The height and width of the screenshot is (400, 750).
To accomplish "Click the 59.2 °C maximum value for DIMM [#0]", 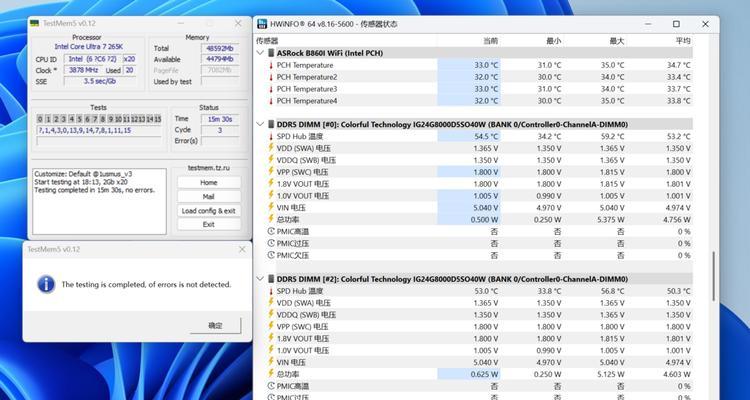I will [612, 136].
